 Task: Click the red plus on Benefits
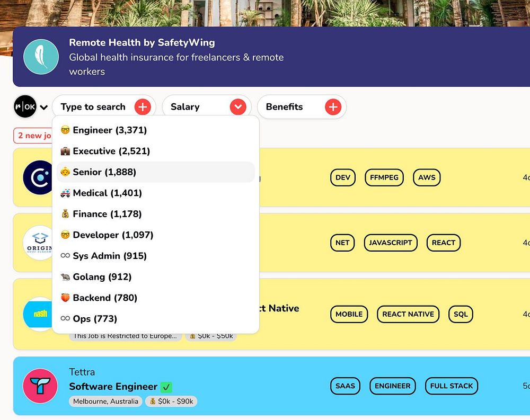point(333,107)
